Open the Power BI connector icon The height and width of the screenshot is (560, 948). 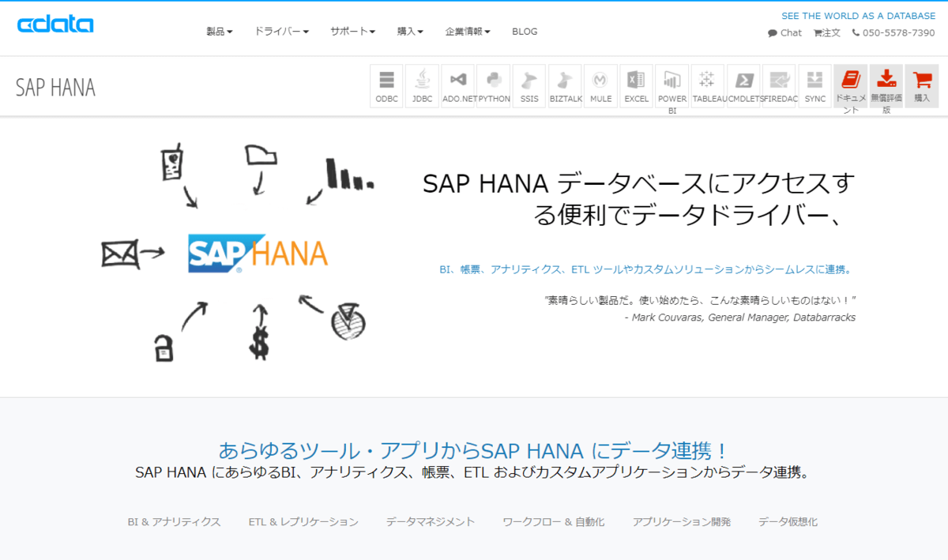pos(672,86)
